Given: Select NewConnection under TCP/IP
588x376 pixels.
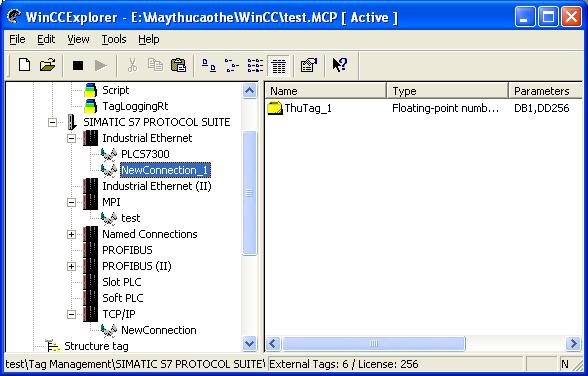Looking at the screenshot, I should 159,330.
